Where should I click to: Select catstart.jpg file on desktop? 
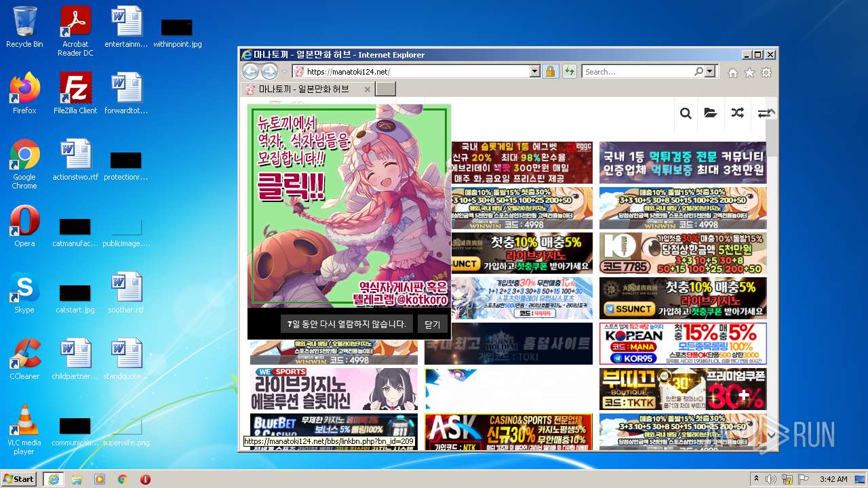[75, 298]
